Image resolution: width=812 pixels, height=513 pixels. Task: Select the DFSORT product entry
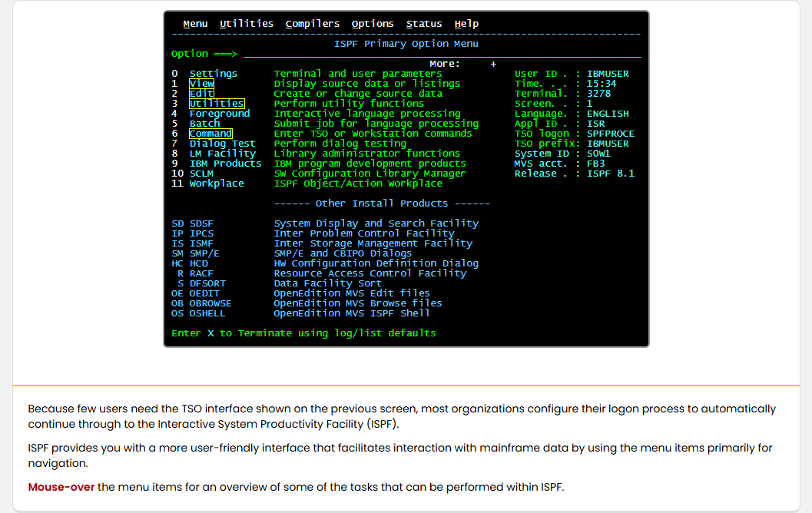pyautogui.click(x=207, y=283)
